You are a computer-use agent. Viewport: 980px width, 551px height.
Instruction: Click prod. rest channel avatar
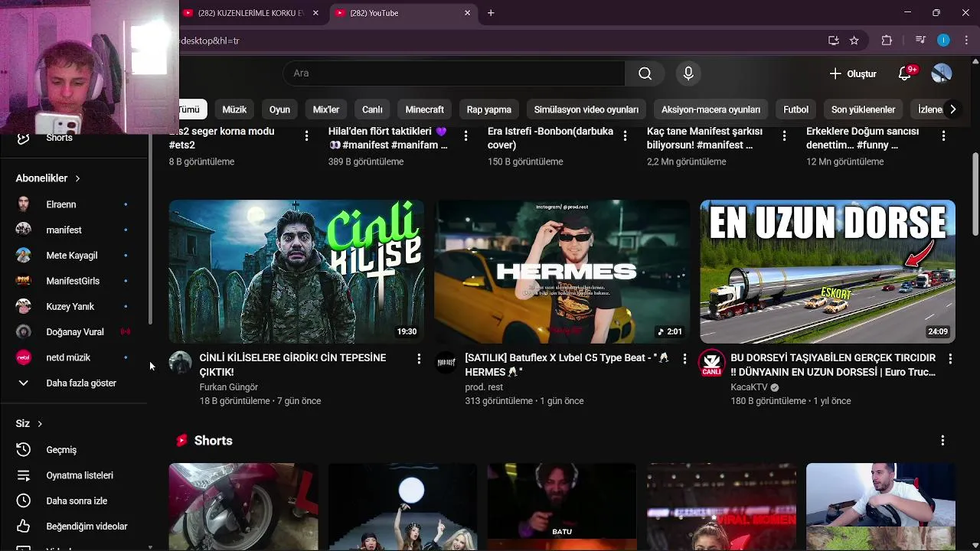(446, 363)
